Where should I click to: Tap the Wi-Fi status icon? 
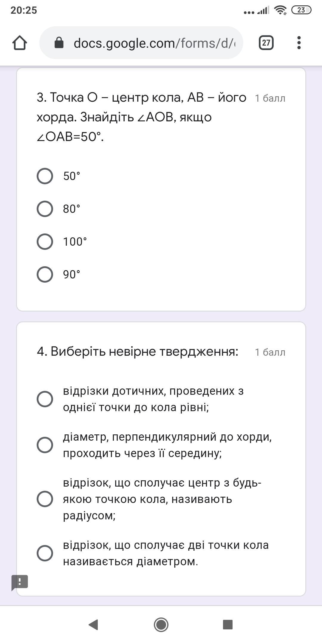point(280,10)
